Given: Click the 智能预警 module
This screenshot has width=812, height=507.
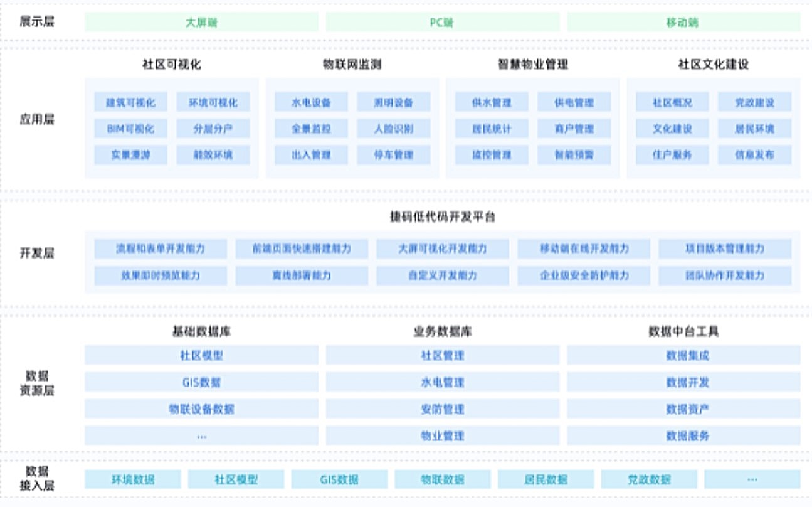Looking at the screenshot, I should (574, 155).
